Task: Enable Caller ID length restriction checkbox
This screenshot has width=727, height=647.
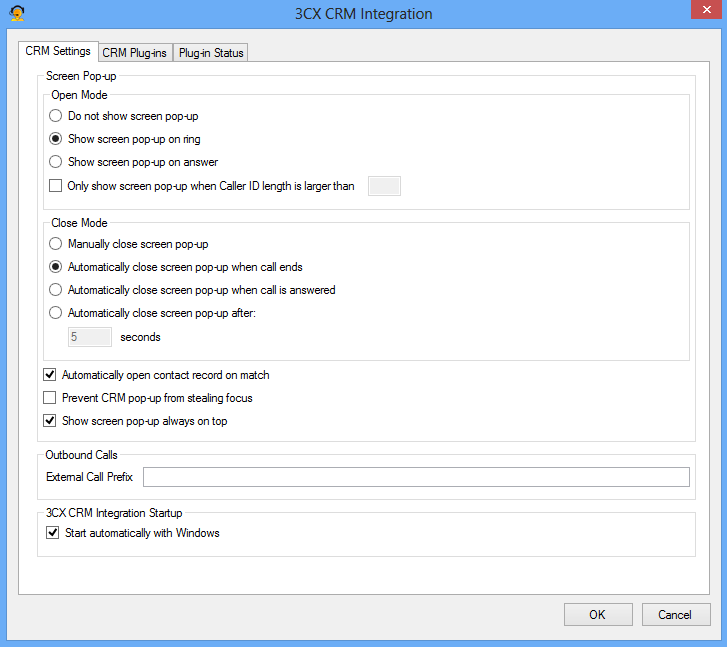Action: point(56,186)
